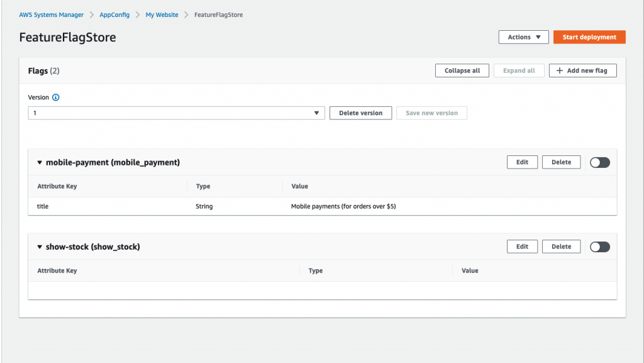Viewport: 644px width, 363px height.
Task: Go to AWS Systems Manager breadcrumb
Action: click(x=52, y=14)
